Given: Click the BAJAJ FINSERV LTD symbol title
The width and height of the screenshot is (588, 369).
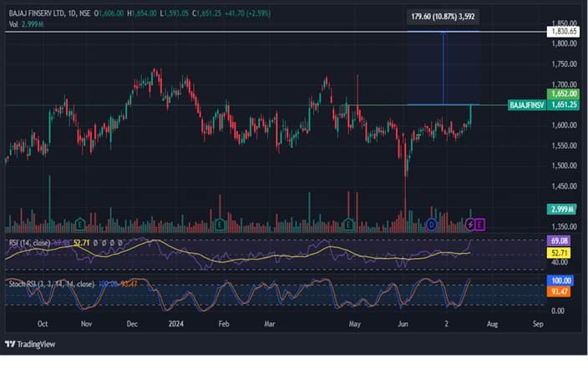Looking at the screenshot, I should (x=37, y=13).
